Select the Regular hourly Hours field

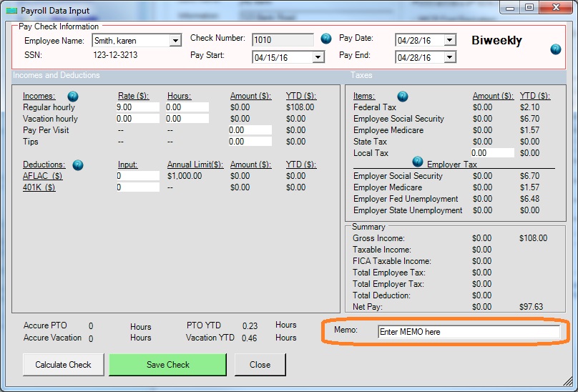coord(187,107)
